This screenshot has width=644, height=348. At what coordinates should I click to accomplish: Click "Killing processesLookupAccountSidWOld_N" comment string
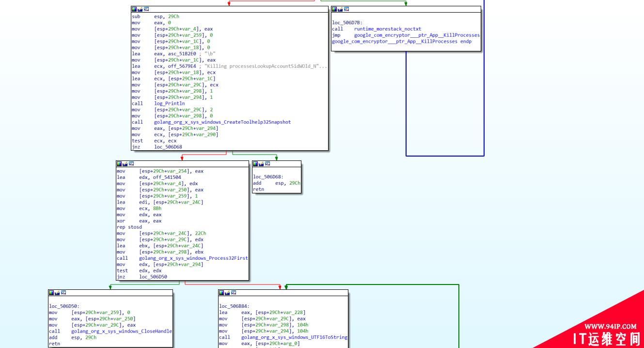click(266, 66)
